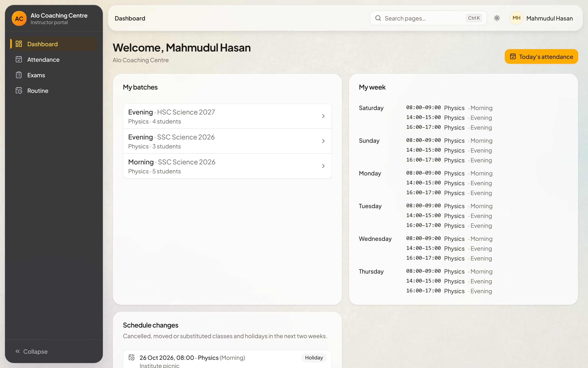Go to the Attendance page
The height and width of the screenshot is (368, 588).
tap(54, 60)
